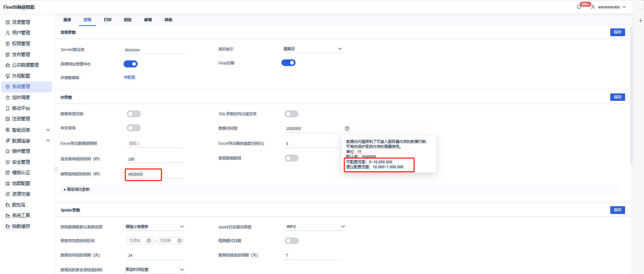Open 自助数据集默认更新设置 dropdown
Viewport: 644px width, 274px height.
[154, 227]
